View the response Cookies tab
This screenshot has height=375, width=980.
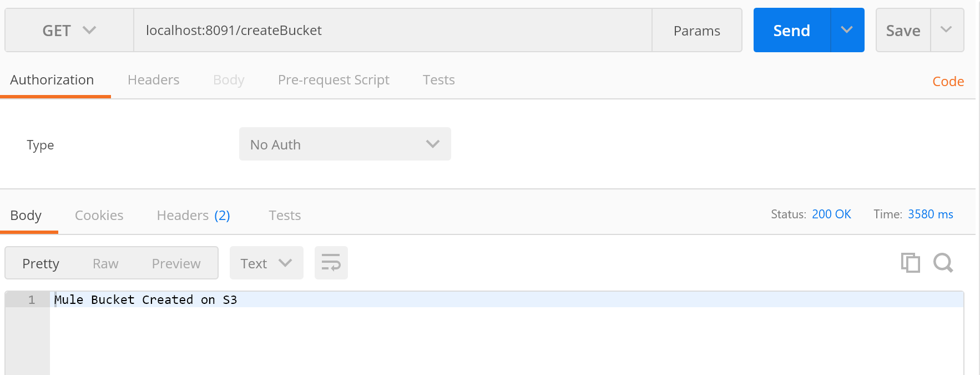[99, 216]
